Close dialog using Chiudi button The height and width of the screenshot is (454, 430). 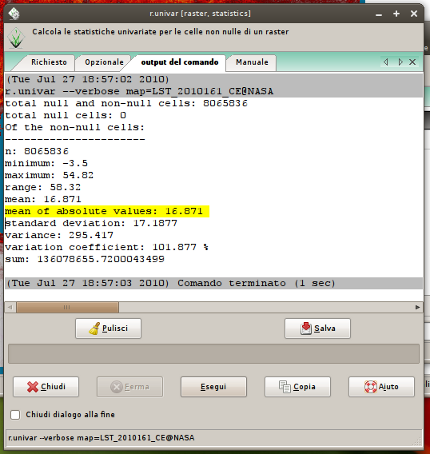click(46, 387)
